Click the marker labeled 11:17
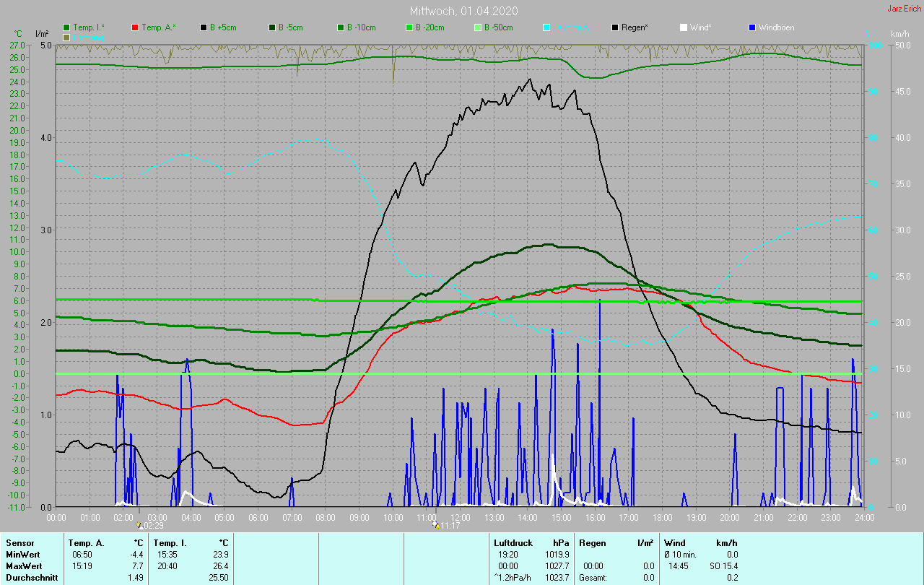 (437, 526)
